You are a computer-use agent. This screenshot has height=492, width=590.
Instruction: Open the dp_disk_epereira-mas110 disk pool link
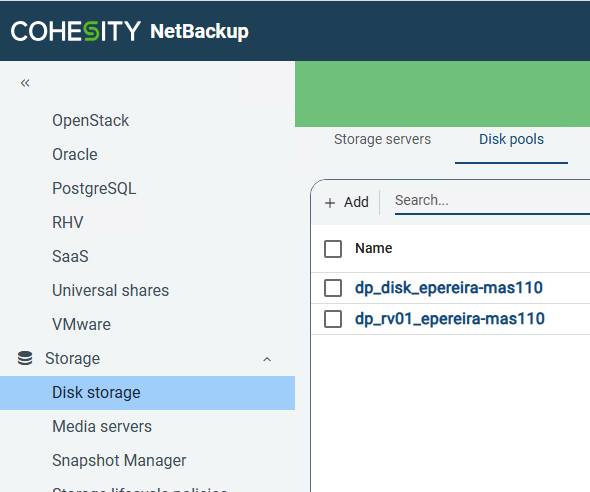click(449, 288)
